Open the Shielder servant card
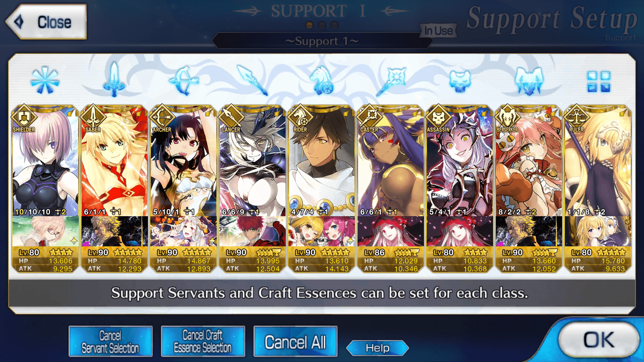The height and width of the screenshot is (362, 644). (45, 161)
